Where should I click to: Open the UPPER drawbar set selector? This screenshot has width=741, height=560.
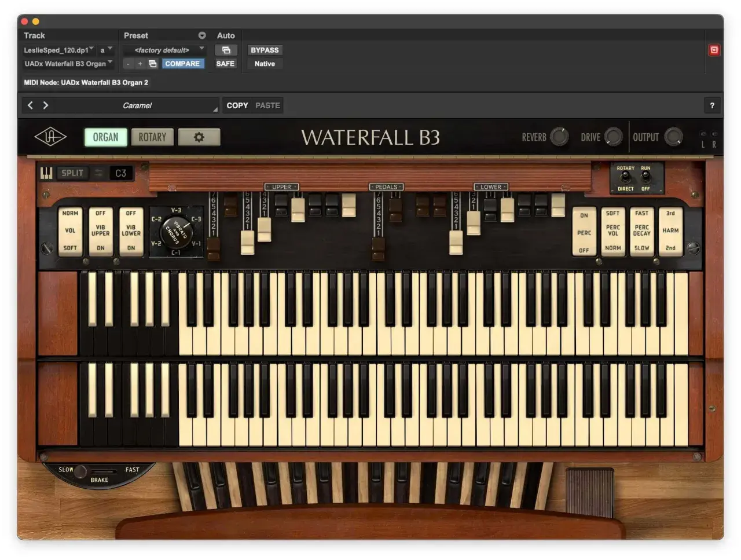tap(282, 186)
